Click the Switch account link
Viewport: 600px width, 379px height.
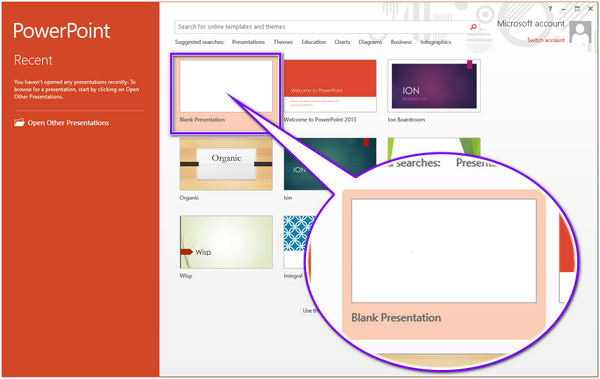[546, 40]
